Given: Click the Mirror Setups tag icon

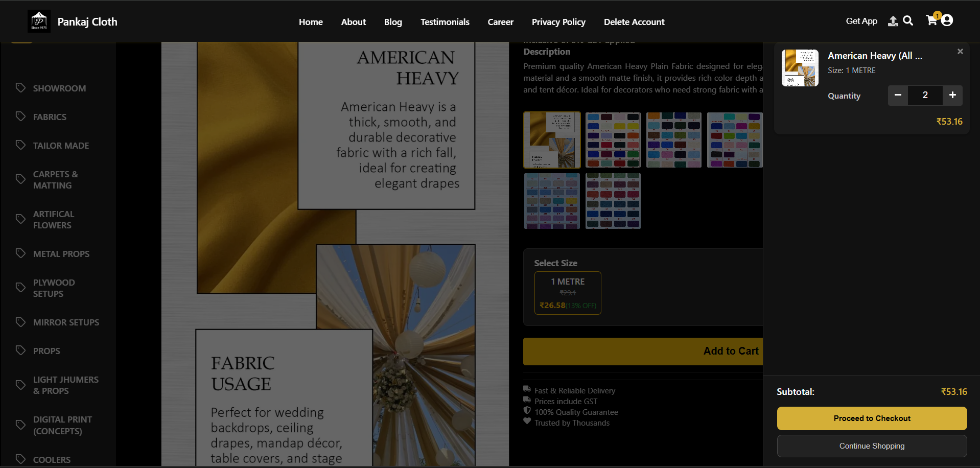Looking at the screenshot, I should coord(20,322).
